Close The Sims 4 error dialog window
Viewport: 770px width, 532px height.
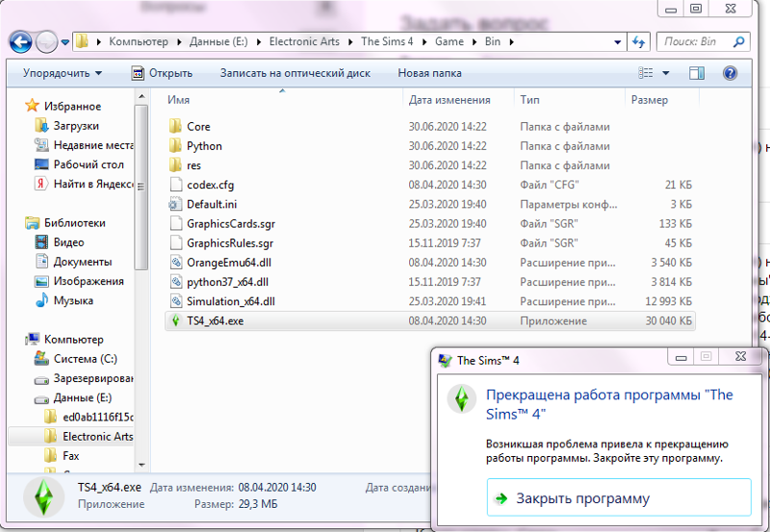[x=740, y=357]
